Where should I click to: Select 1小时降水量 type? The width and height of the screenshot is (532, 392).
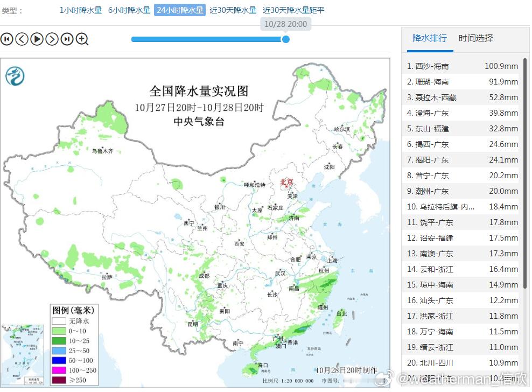click(x=81, y=10)
